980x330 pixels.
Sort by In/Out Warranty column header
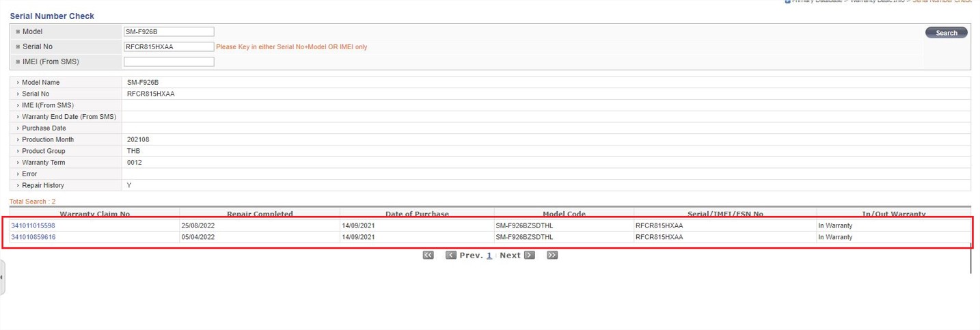893,214
